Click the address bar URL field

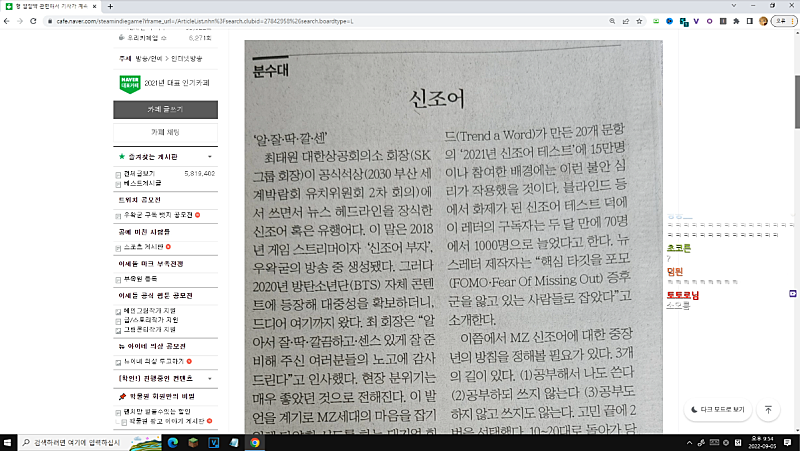click(x=327, y=21)
